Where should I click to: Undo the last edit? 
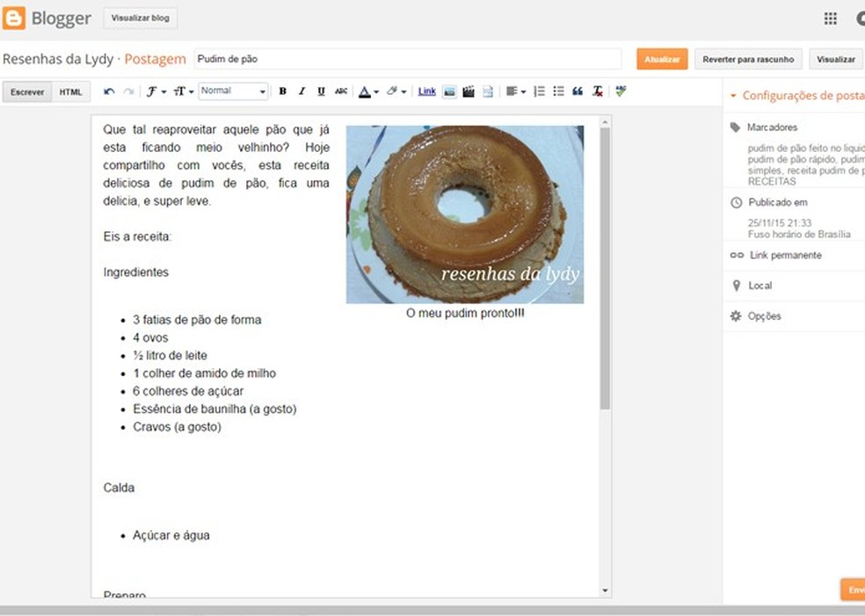(x=109, y=91)
